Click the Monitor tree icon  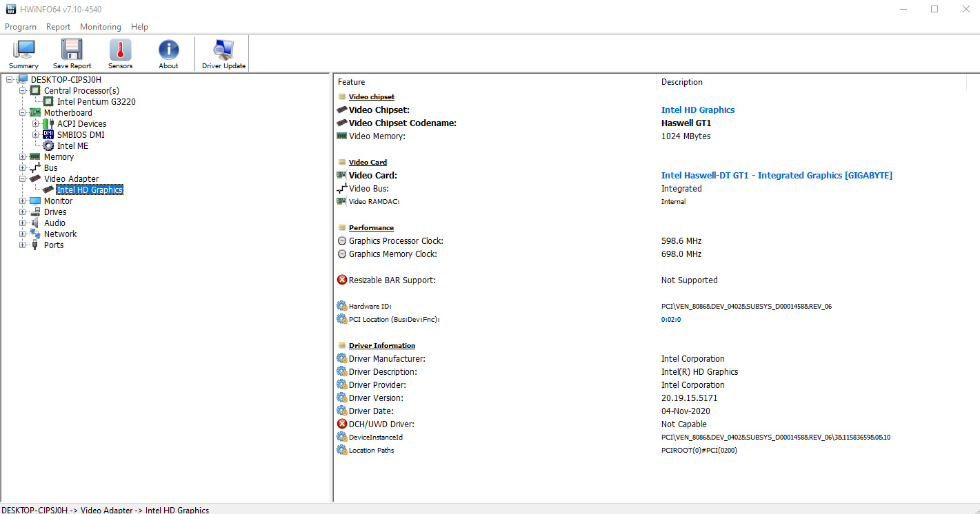coord(35,201)
